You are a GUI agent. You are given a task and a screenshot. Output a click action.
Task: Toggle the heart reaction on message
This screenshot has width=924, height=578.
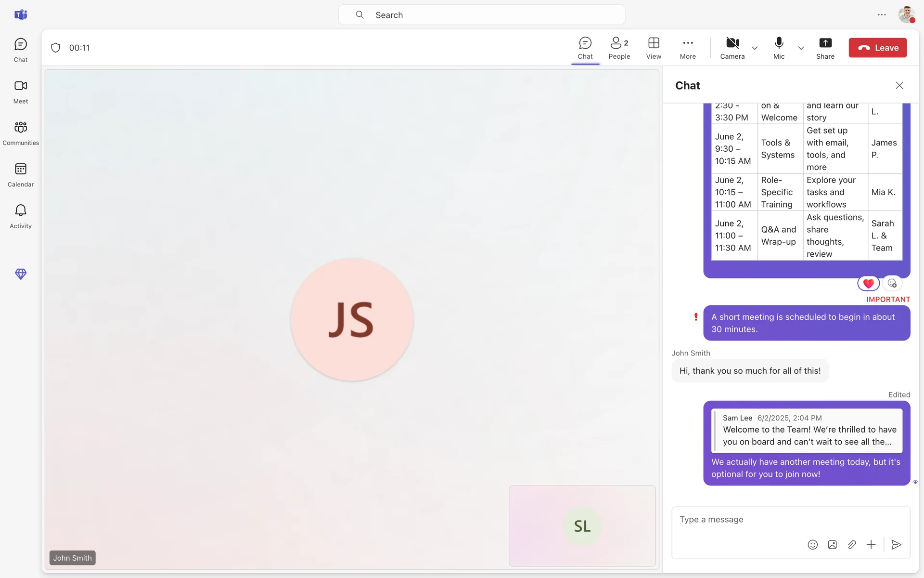[x=868, y=284]
